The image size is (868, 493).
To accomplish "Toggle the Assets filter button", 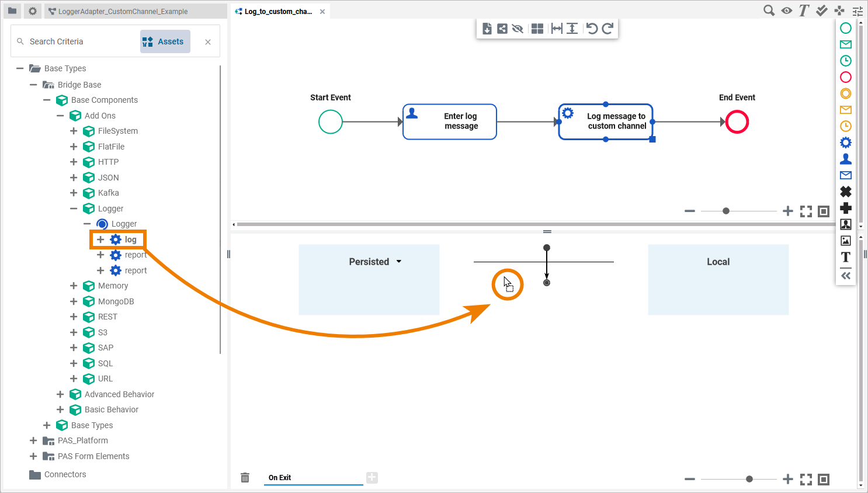I will pyautogui.click(x=165, y=41).
